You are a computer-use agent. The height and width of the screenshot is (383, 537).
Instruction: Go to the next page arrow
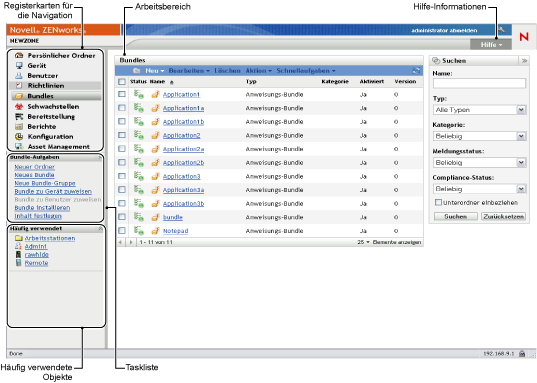coord(131,242)
